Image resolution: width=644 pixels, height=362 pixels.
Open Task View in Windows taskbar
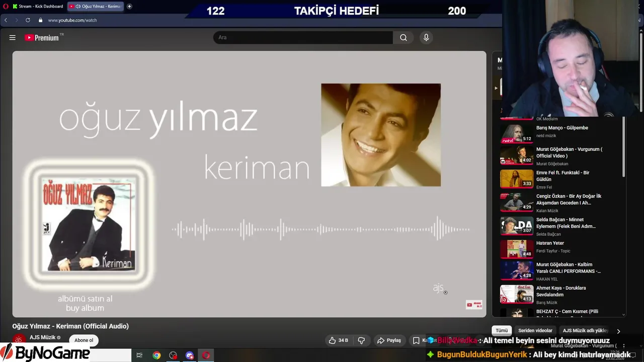(x=139, y=355)
